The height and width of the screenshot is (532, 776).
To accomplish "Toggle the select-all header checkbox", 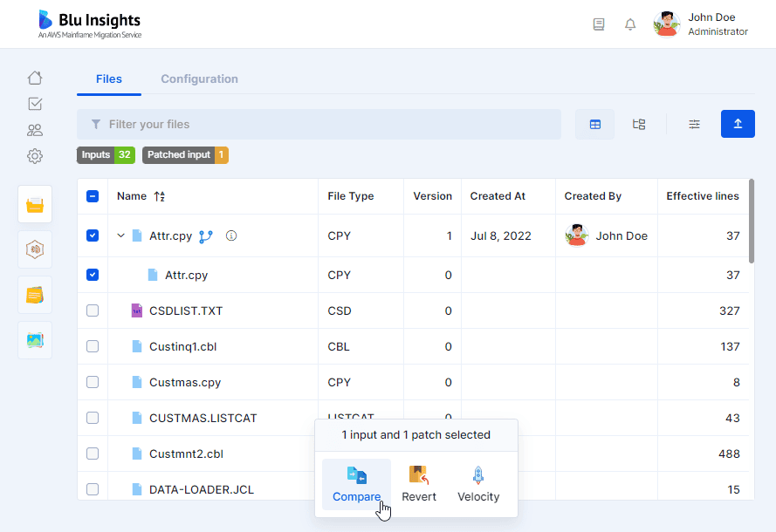I will click(93, 196).
